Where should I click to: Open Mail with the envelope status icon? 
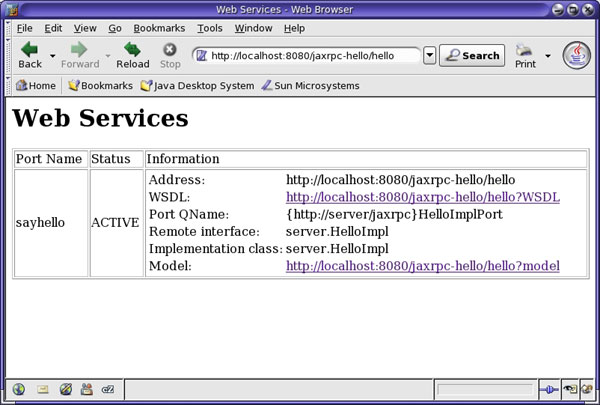tap(42, 389)
